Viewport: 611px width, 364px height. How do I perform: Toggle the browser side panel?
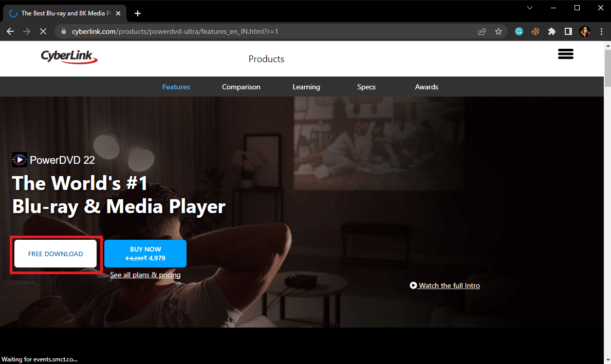568,31
